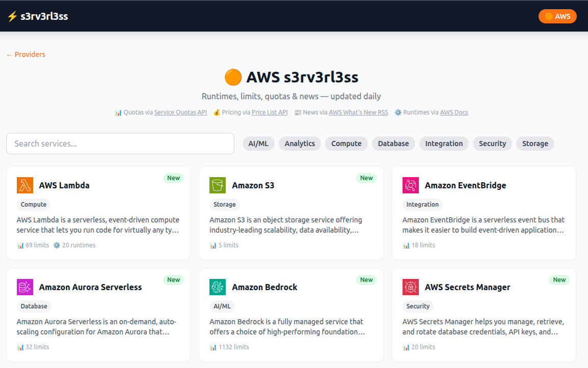Go back via the Providers link
This screenshot has width=588, height=368.
pos(26,54)
